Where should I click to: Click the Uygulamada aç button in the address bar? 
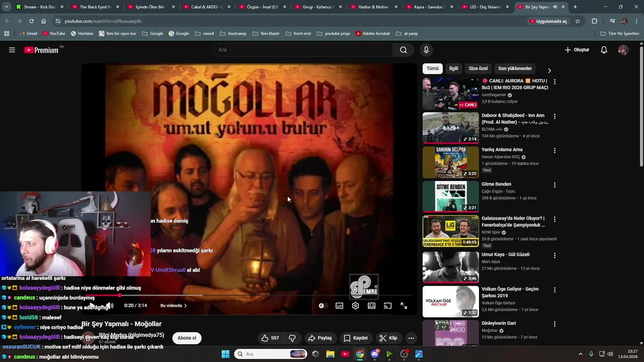(x=548, y=21)
